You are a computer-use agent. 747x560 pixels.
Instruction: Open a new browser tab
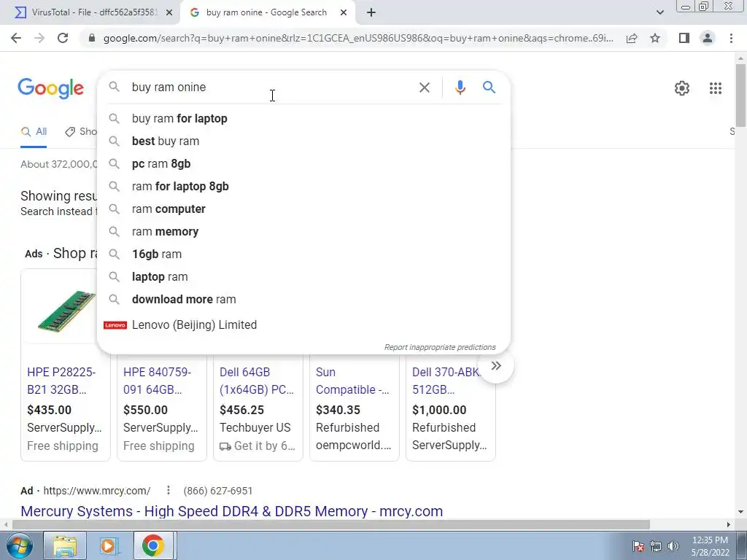pos(371,12)
